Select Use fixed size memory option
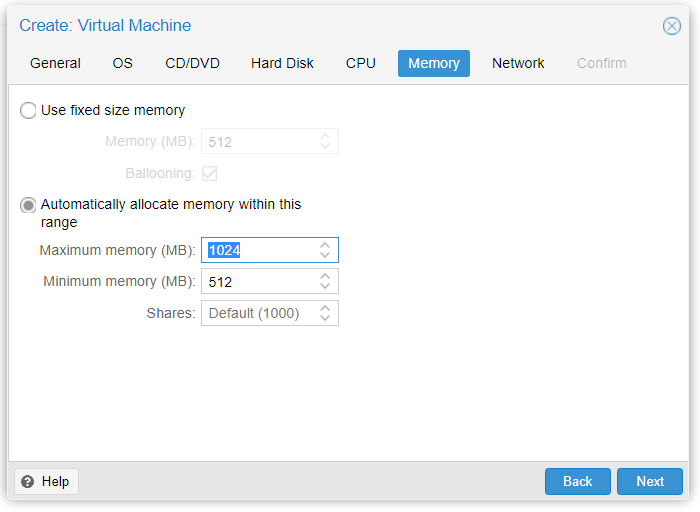This screenshot has width=700, height=512. [x=29, y=111]
